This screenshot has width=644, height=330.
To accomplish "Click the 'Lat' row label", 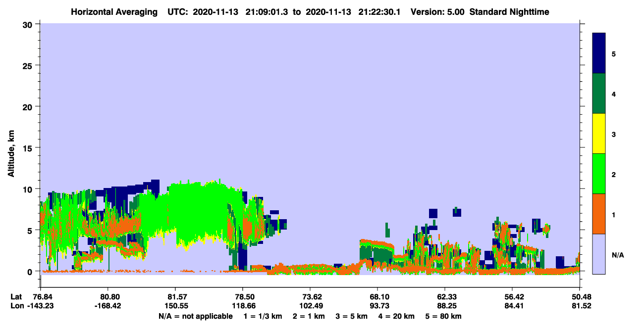I will [x=16, y=297].
